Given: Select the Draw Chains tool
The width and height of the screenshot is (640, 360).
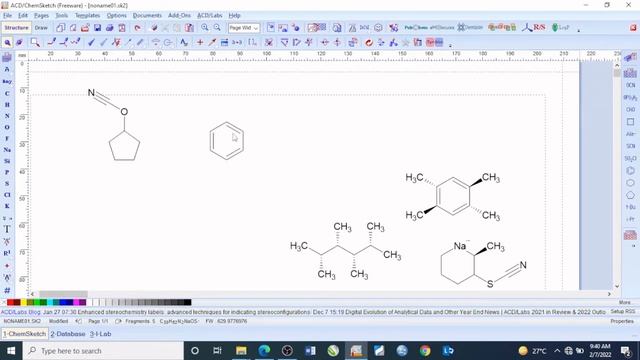Looking at the screenshot, I should [x=75, y=42].
